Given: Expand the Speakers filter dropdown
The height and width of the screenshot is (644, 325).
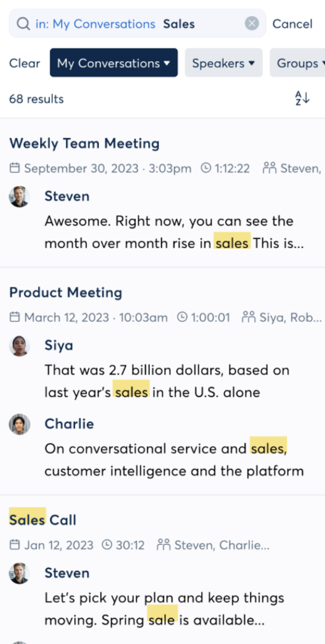Looking at the screenshot, I should pyautogui.click(x=223, y=63).
